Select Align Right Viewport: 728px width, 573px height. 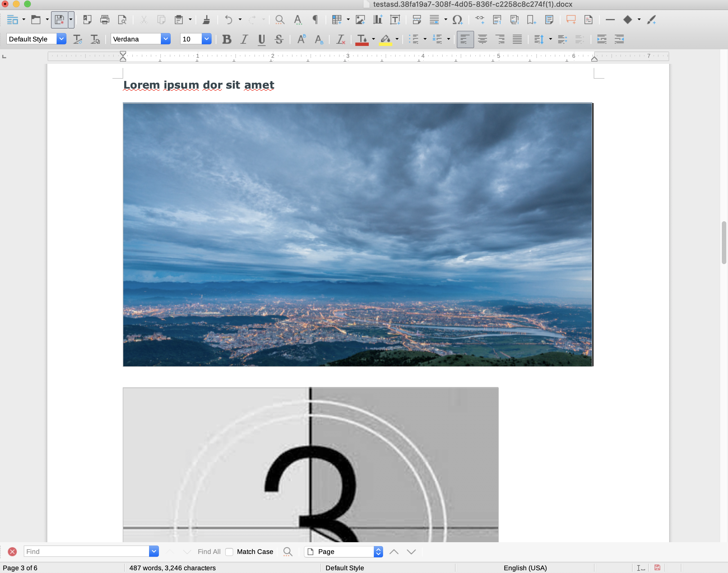point(500,39)
